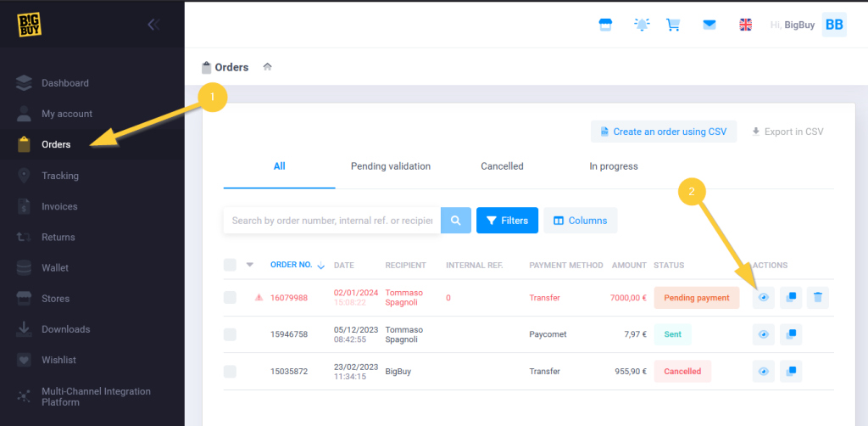868x426 pixels.
Task: Open the shopping cart icon
Action: [x=674, y=25]
